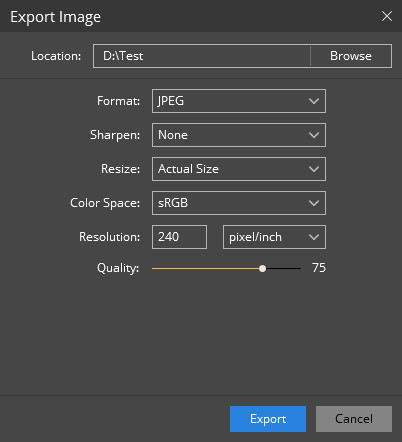Open the Sharpen combo box showing None
The height and width of the screenshot is (442, 402).
pos(239,135)
